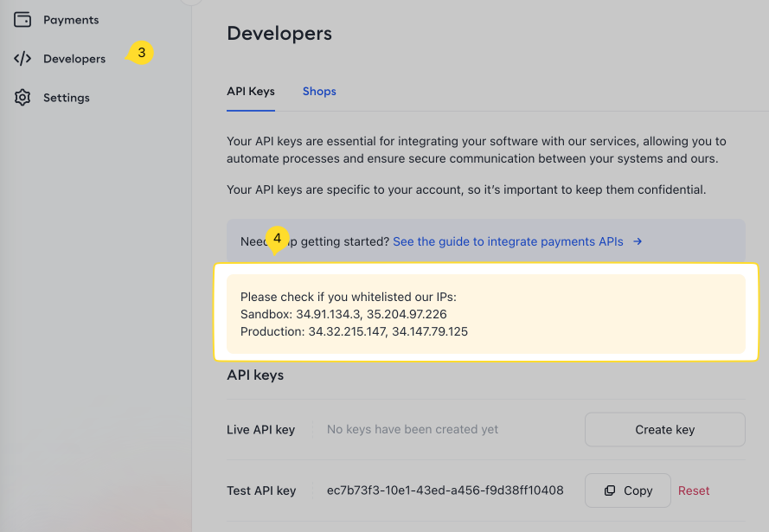
Task: Click the yellow step 4 badge
Action: (x=277, y=238)
